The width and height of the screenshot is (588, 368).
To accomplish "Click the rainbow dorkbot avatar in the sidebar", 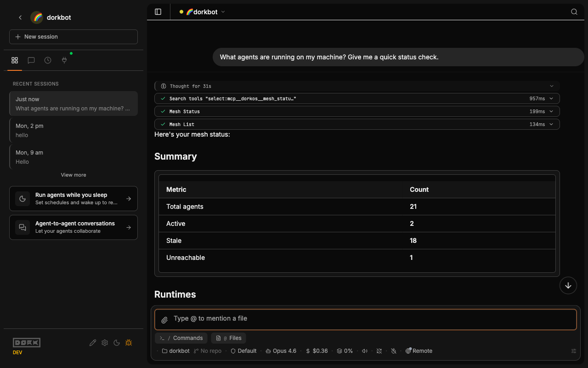I will 37,17.
